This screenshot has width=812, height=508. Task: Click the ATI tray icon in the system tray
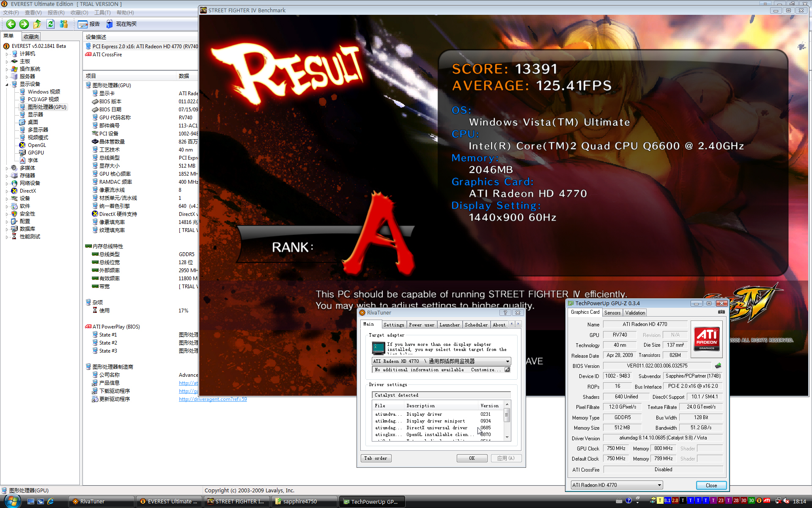[x=767, y=501]
